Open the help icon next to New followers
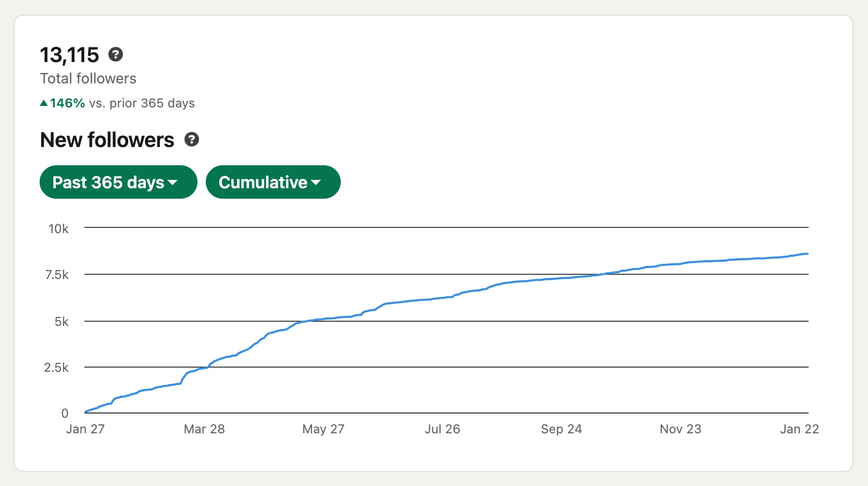The height and width of the screenshot is (486, 868). (x=192, y=140)
